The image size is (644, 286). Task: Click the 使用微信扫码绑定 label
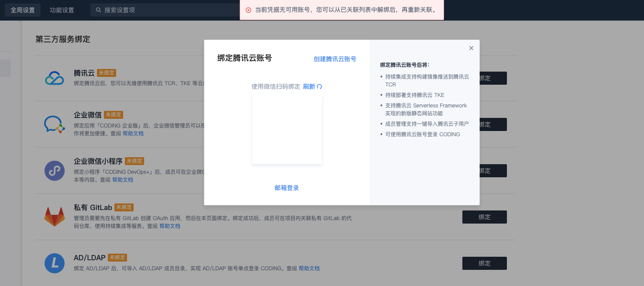[x=276, y=86]
